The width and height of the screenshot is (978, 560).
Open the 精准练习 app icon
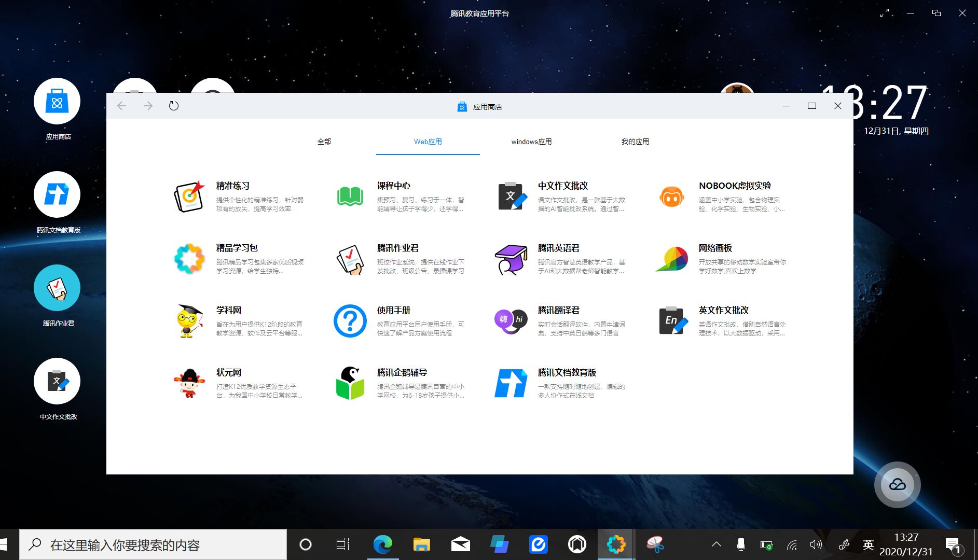tap(189, 197)
